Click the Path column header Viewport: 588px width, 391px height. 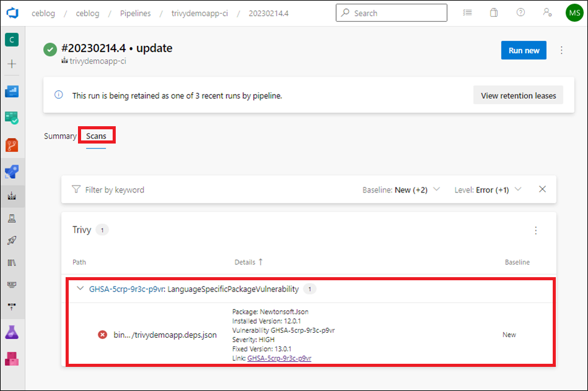(79, 262)
